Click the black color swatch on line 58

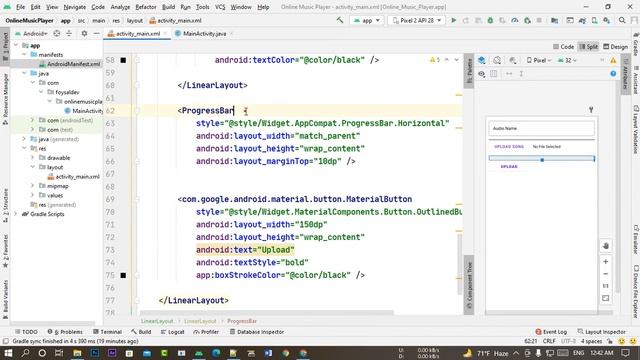123,60
